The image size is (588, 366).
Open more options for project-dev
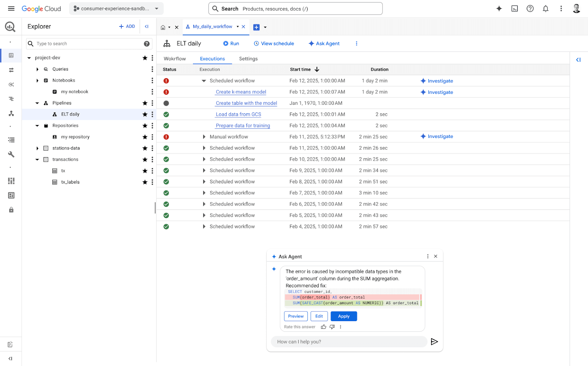[x=152, y=58]
